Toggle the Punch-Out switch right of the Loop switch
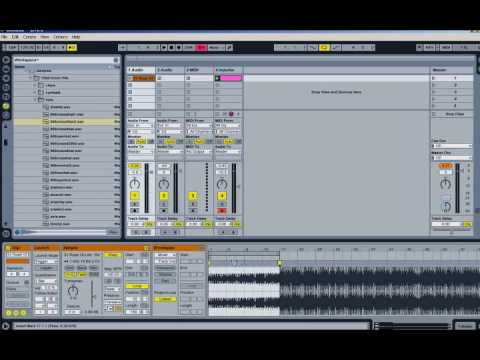480x360 pixels. (x=336, y=48)
